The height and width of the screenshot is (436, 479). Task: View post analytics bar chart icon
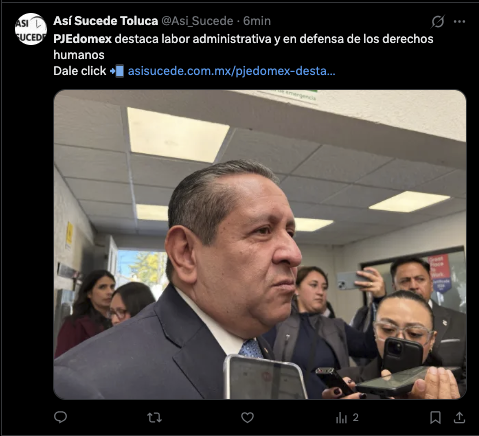point(341,417)
